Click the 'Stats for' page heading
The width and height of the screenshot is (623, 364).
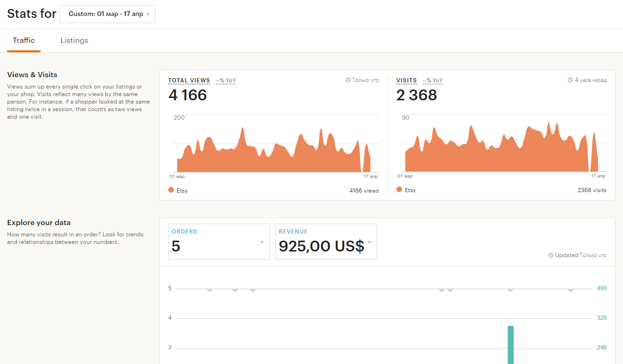(32, 14)
